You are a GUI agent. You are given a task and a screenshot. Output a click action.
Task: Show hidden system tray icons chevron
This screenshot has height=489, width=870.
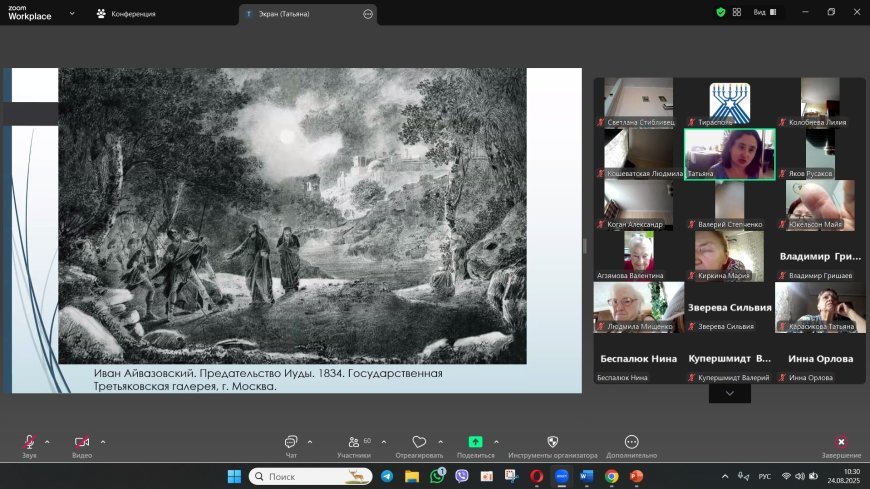click(725, 476)
